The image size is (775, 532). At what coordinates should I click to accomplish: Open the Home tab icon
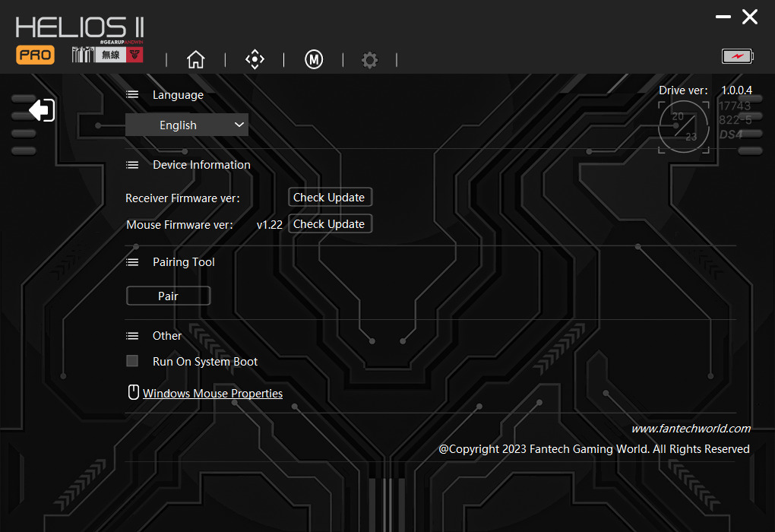(x=196, y=59)
